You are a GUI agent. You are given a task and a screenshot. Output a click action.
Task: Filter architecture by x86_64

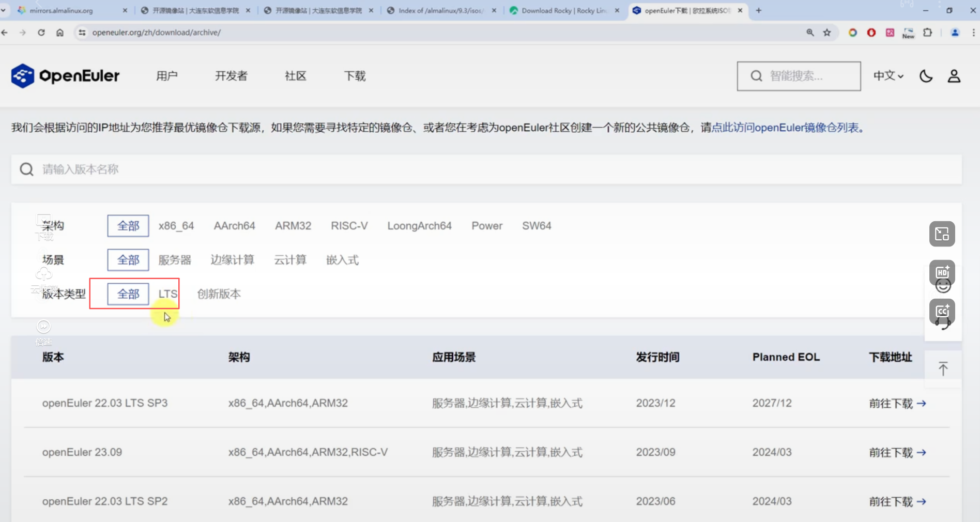[176, 226]
